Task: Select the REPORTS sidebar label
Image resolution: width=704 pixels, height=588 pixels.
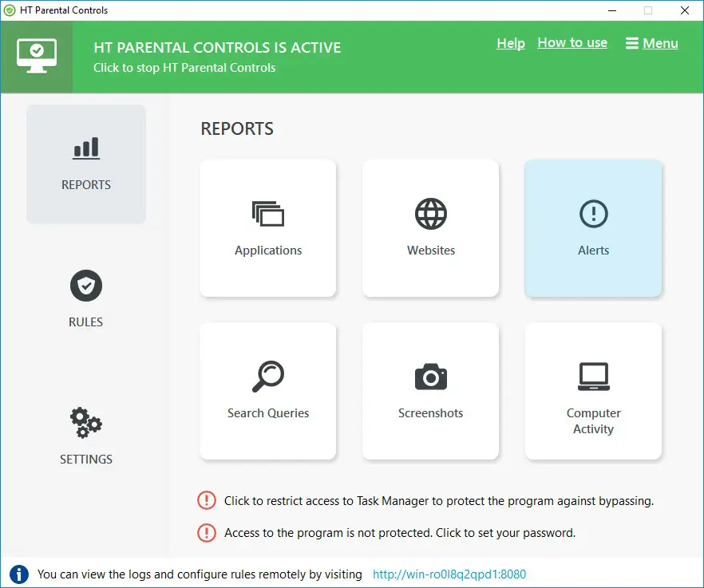Action: coord(86,185)
